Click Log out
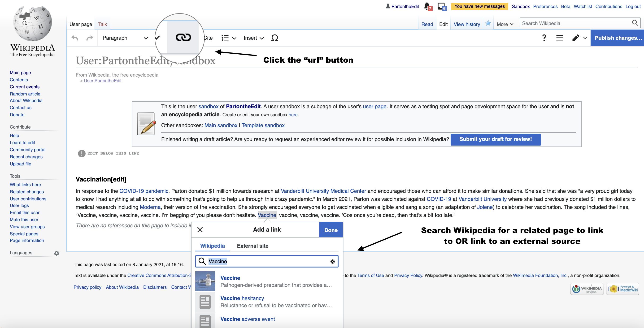The width and height of the screenshot is (644, 328). (x=633, y=6)
